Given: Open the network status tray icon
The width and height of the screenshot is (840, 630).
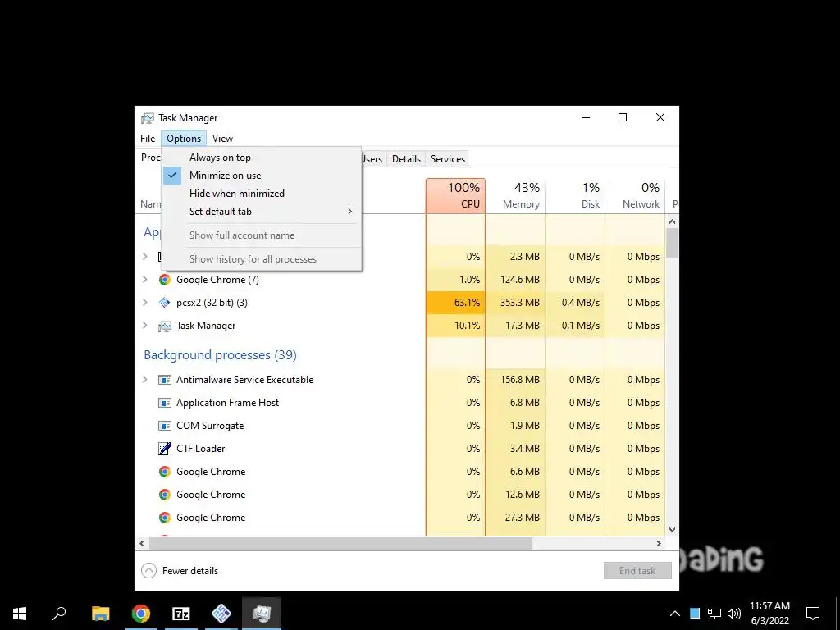Looking at the screenshot, I should pyautogui.click(x=714, y=614).
